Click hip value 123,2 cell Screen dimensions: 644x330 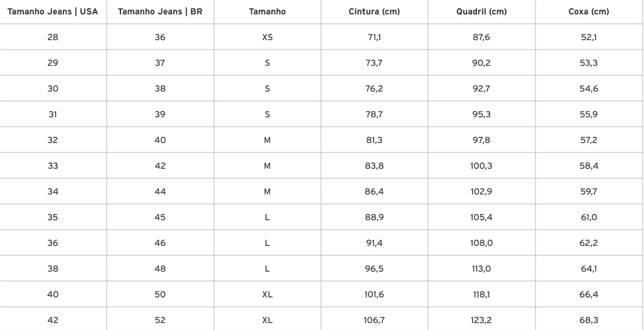coord(481,319)
